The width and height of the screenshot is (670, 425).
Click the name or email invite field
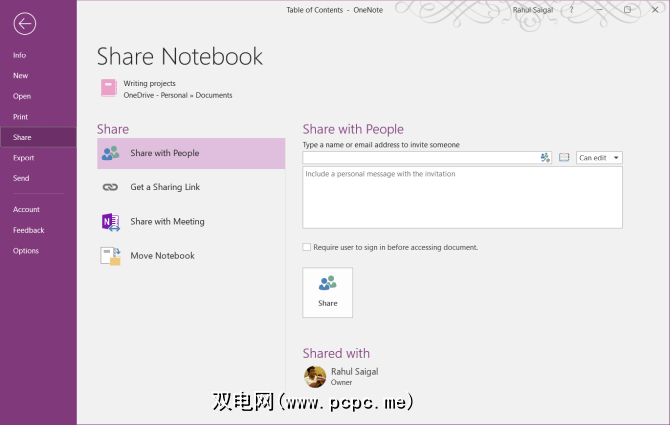coord(427,158)
